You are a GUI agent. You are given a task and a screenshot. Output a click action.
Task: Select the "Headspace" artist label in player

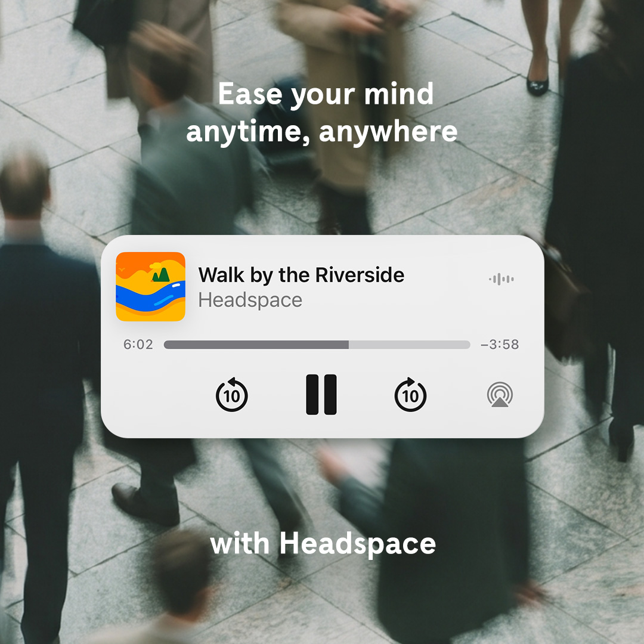(250, 300)
